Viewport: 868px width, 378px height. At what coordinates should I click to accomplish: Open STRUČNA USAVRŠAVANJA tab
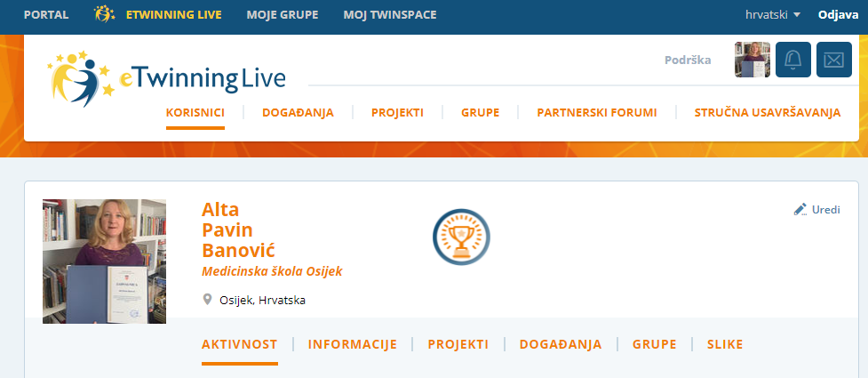[768, 113]
